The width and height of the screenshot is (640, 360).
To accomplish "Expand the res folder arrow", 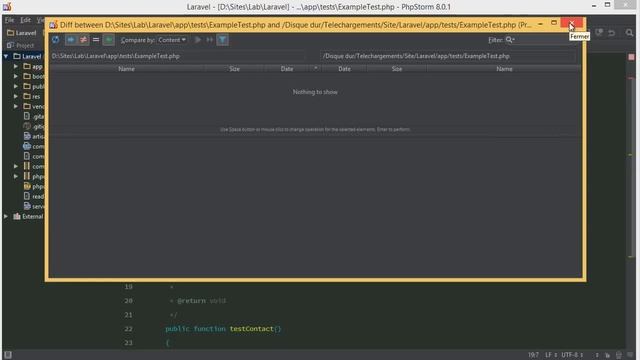I will 16,96.
